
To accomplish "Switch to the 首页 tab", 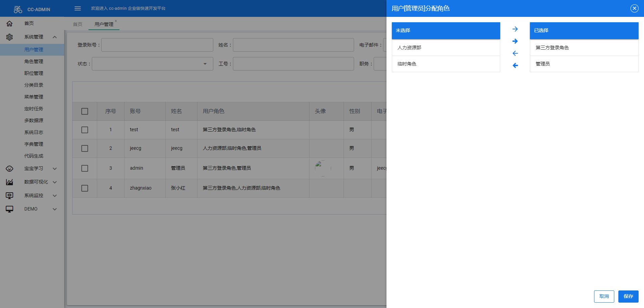I will (x=78, y=24).
